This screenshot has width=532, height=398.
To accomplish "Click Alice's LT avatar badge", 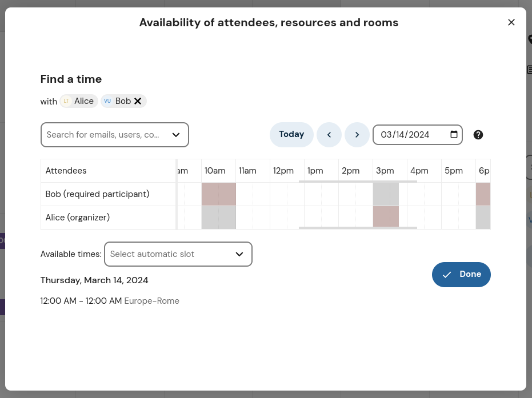I will pos(66,101).
